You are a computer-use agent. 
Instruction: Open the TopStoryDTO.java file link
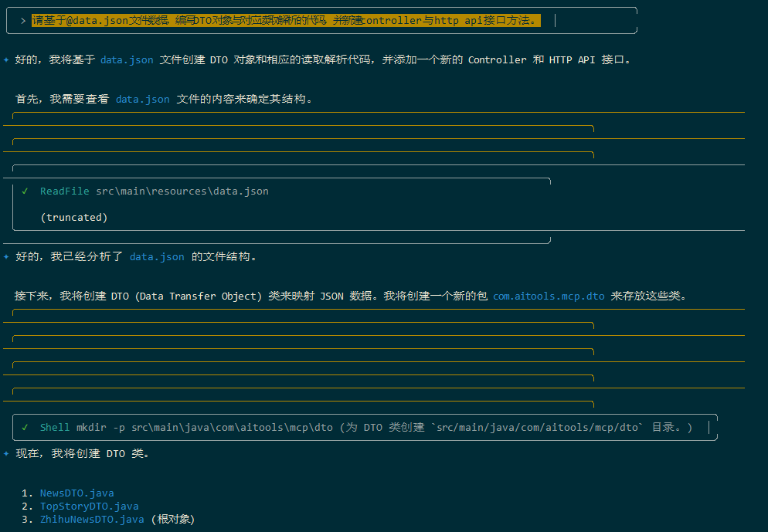click(90, 506)
